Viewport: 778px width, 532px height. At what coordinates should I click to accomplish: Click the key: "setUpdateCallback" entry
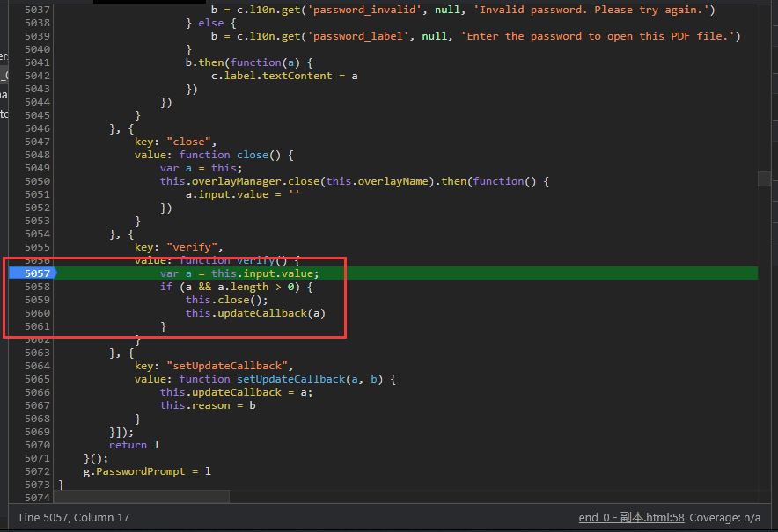point(213,366)
